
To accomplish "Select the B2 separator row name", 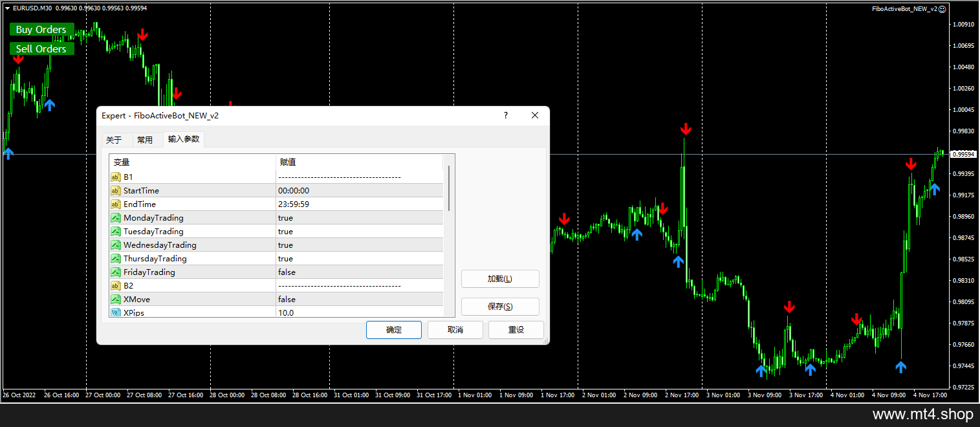I will pos(129,286).
